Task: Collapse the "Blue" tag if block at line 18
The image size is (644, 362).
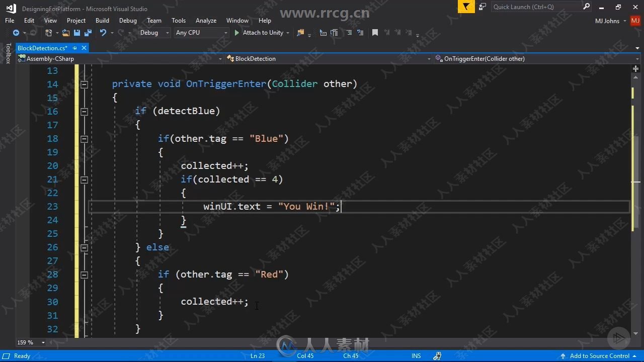Action: pos(84,139)
